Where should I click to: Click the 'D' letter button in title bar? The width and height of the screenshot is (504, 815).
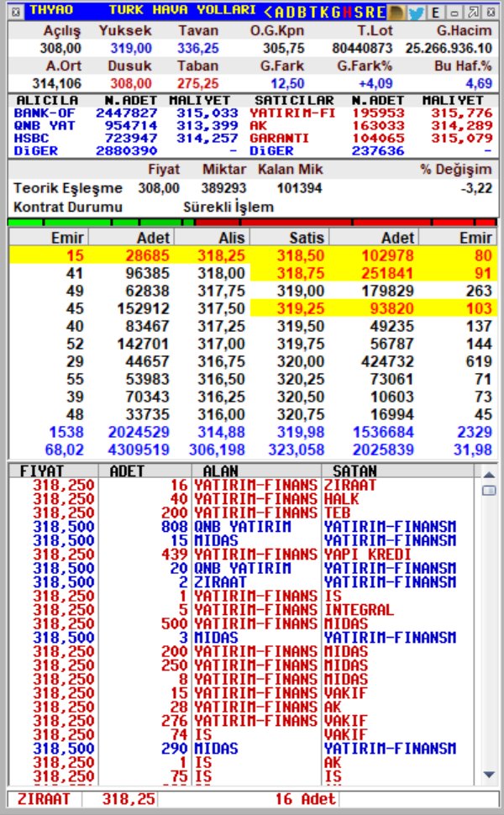[x=290, y=12]
